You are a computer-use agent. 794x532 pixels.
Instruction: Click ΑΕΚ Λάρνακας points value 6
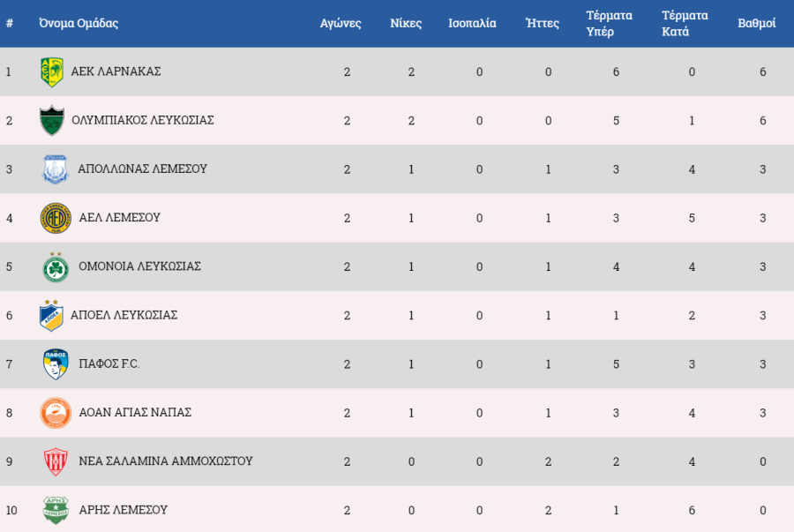pyautogui.click(x=762, y=71)
